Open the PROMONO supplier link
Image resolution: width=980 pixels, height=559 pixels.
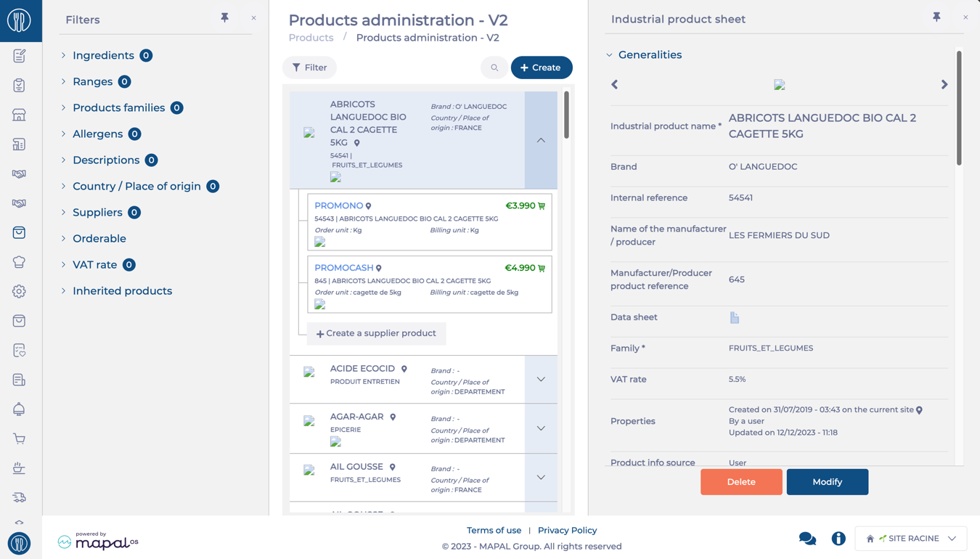tap(338, 206)
